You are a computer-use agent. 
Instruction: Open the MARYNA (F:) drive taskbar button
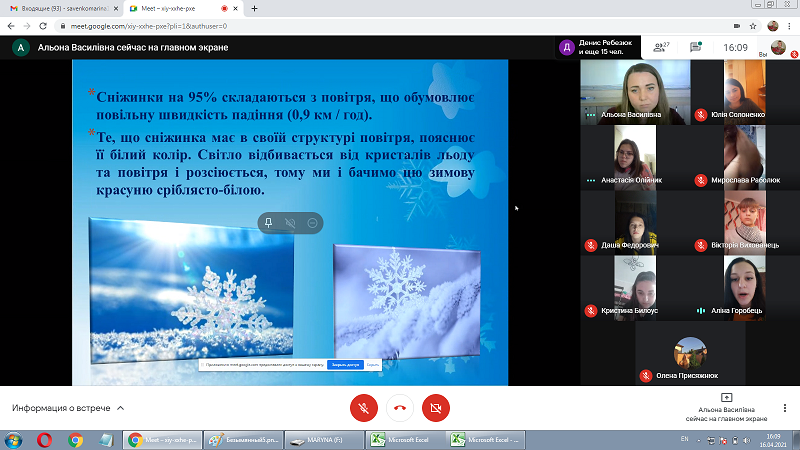tap(324, 440)
